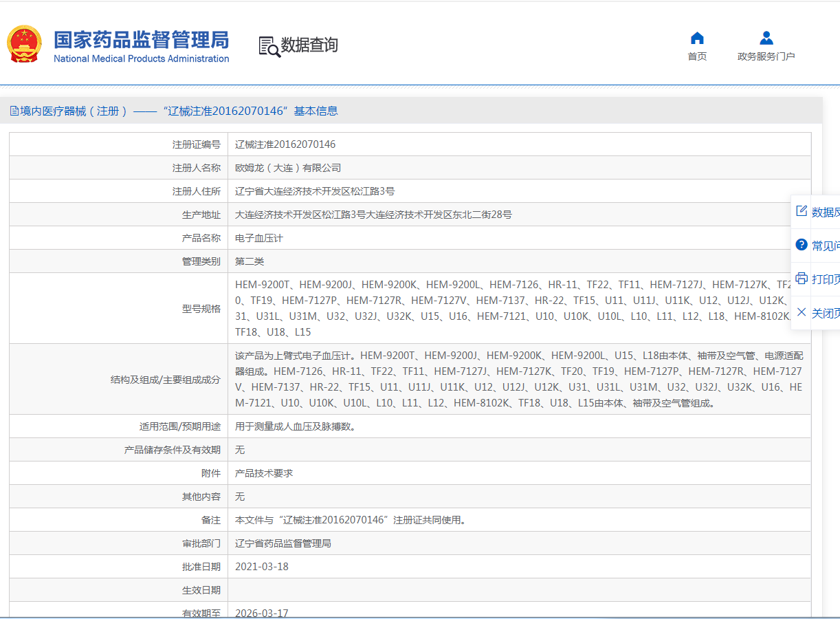Select registration number 辽械注准20162070146 value
The image size is (840, 619).
pos(285,144)
